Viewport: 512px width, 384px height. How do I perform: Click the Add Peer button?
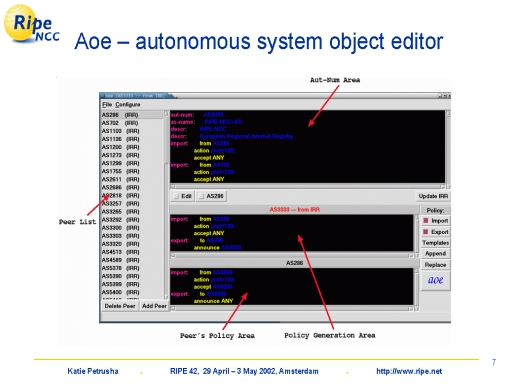coord(154,306)
